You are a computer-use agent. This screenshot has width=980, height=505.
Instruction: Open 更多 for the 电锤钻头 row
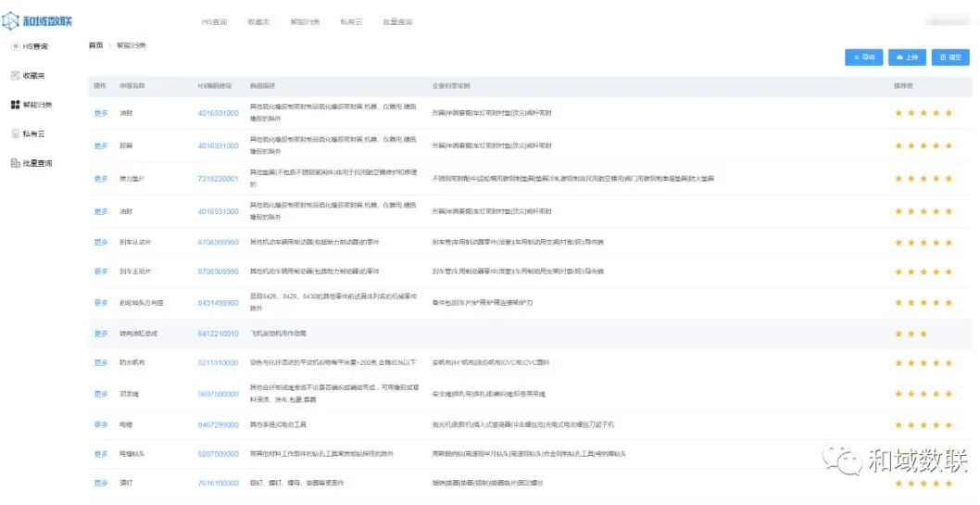[x=101, y=454]
